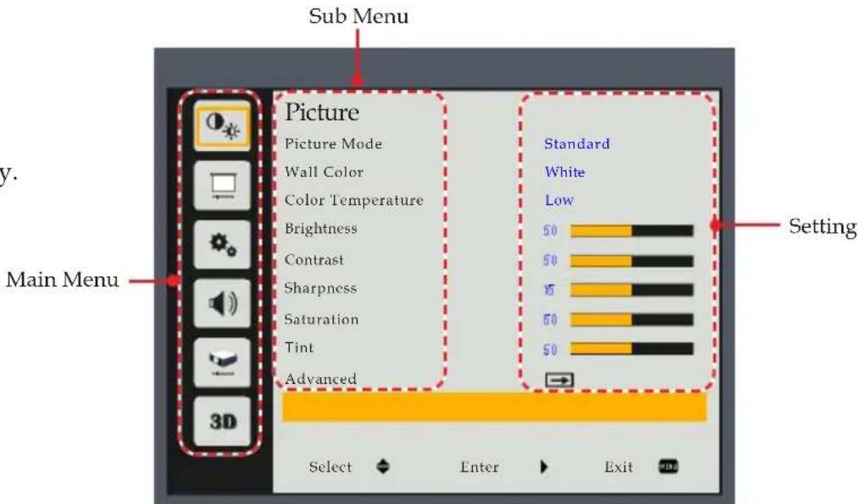Change the Standard picture mode value
This screenshot has width=860, height=504.
coord(577,144)
